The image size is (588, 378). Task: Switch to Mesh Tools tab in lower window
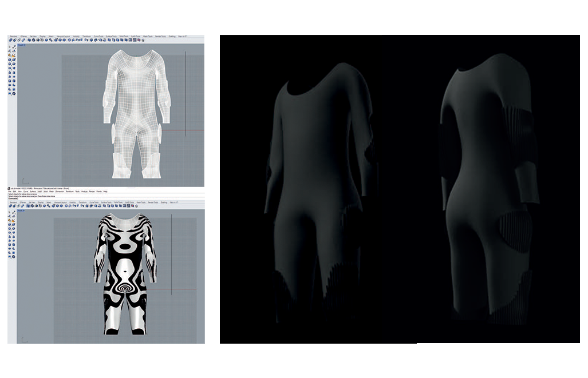(141, 202)
